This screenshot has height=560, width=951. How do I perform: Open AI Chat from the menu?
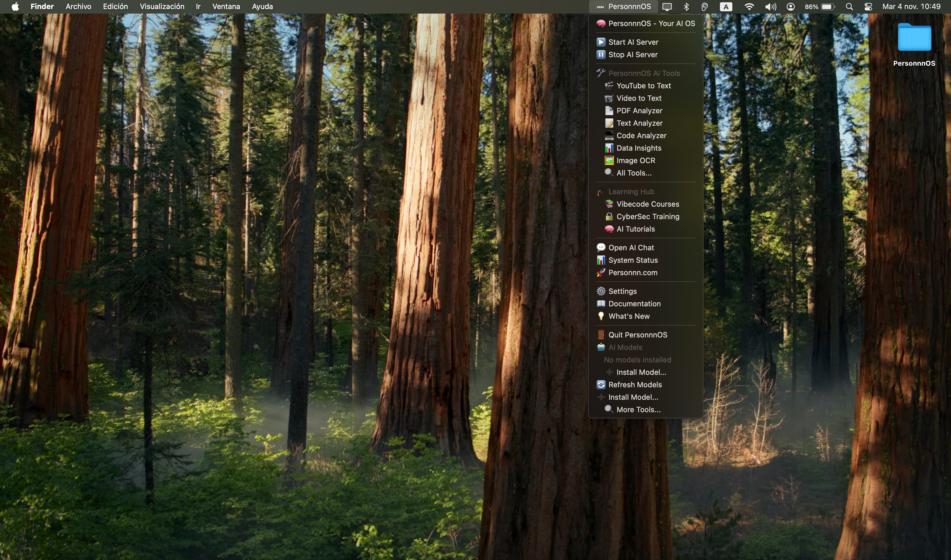pos(631,247)
